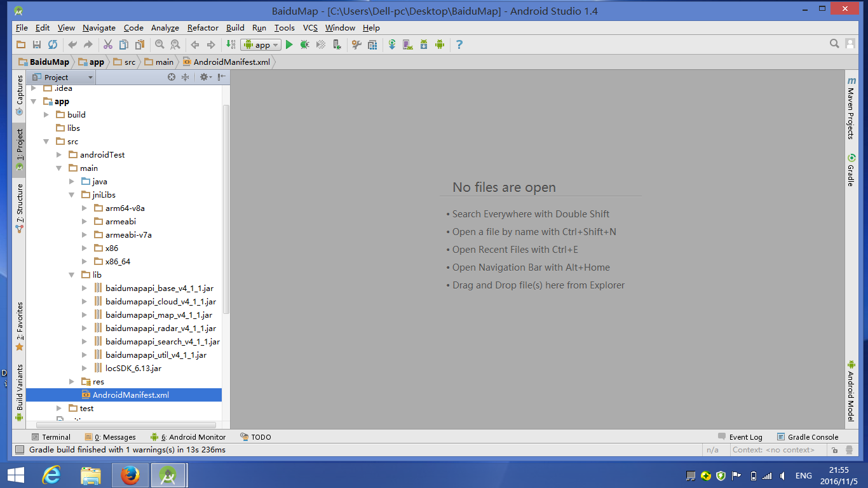Click the Open folder toolbar icon
This screenshot has height=488, width=868.
pos(21,44)
